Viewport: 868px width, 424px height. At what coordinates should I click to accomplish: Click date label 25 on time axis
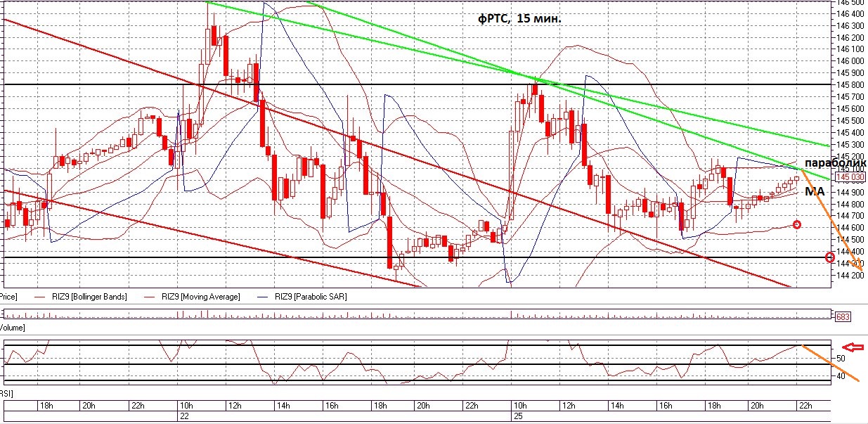519,416
